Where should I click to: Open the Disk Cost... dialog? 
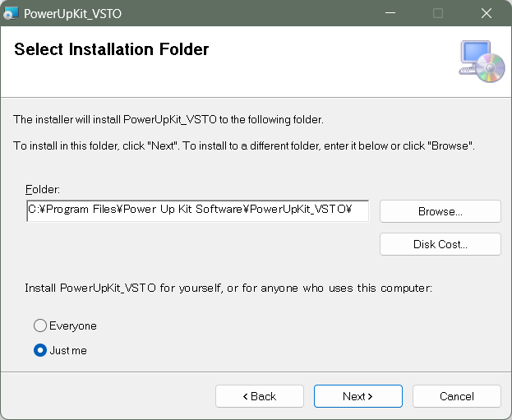click(440, 244)
